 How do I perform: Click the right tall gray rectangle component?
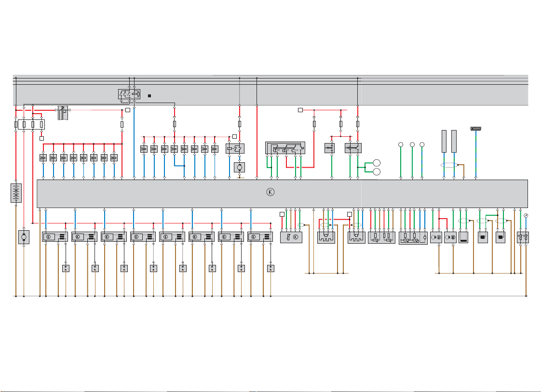pyautogui.click(x=454, y=141)
